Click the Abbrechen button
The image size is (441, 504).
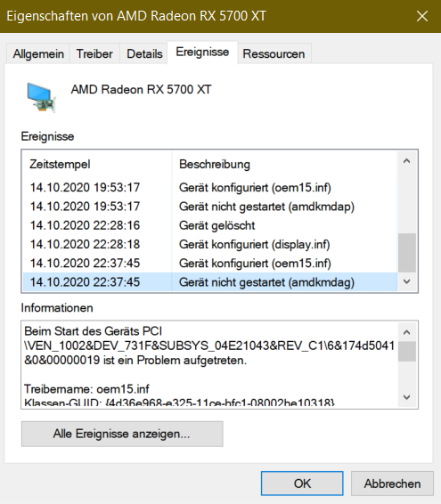(x=392, y=484)
